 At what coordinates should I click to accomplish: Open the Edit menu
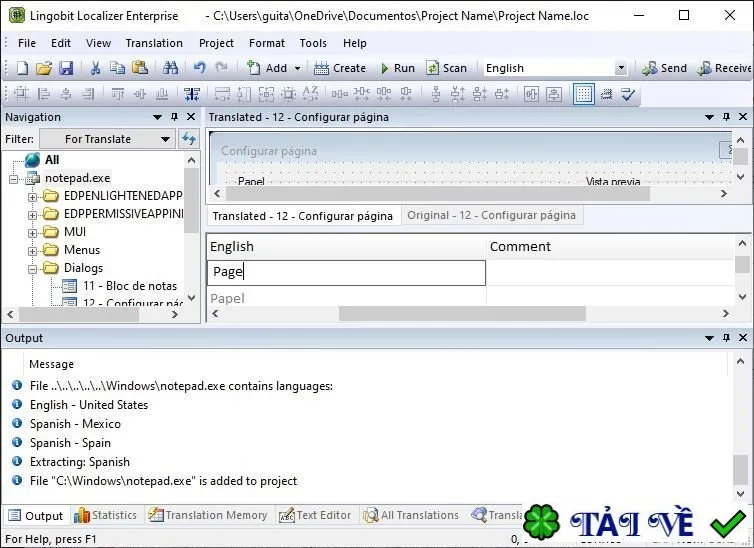tap(61, 43)
